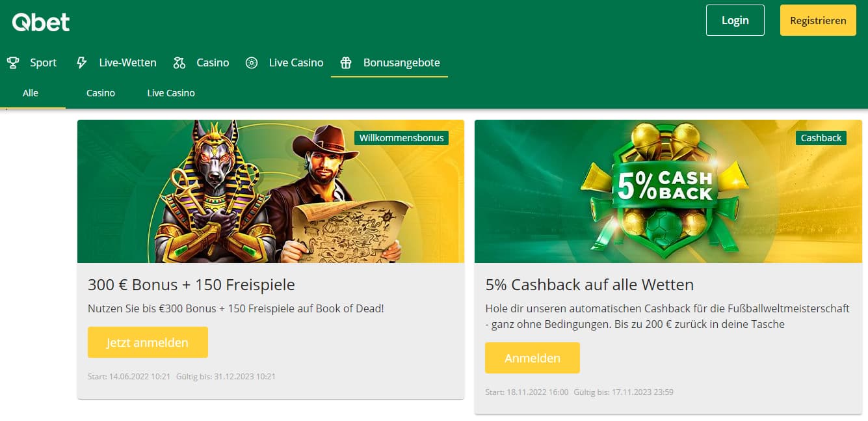Click Anmelden on the cashback offer
Image resolution: width=868 pixels, height=421 pixels.
pyautogui.click(x=533, y=358)
